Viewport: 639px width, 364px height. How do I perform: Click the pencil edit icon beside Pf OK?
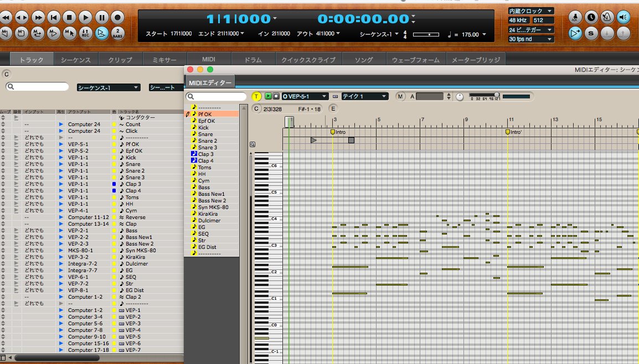188,115
